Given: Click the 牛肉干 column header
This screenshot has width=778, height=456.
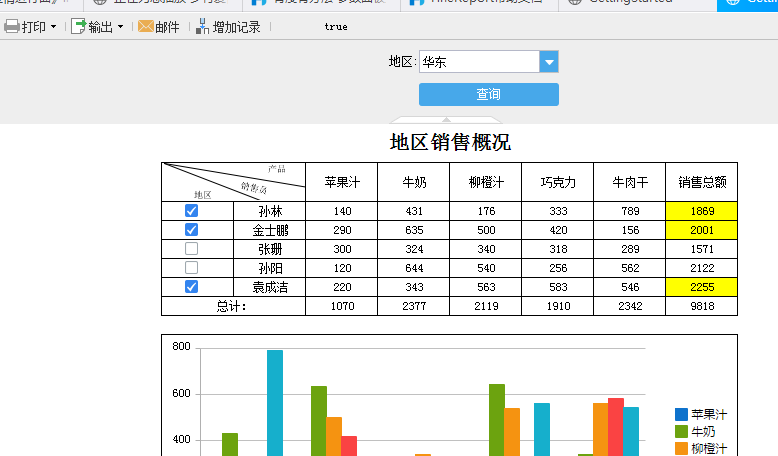Looking at the screenshot, I should (x=630, y=182).
